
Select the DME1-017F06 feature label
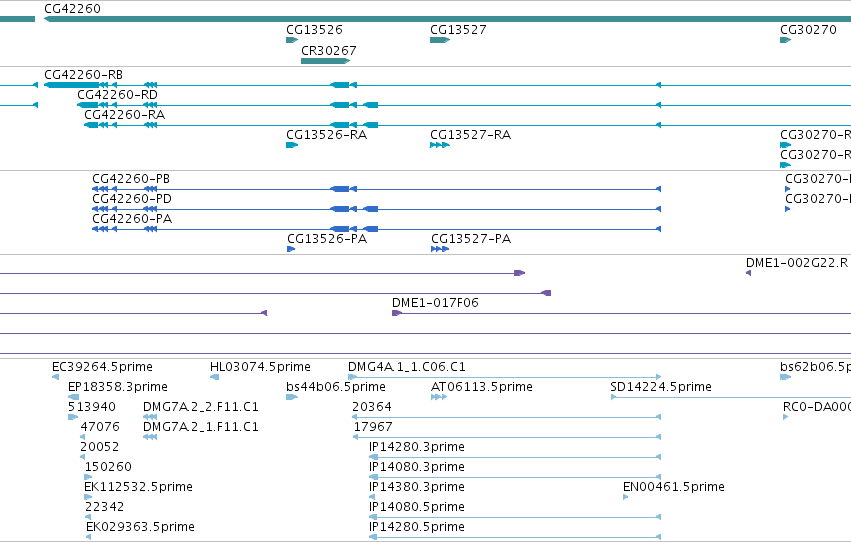(435, 303)
